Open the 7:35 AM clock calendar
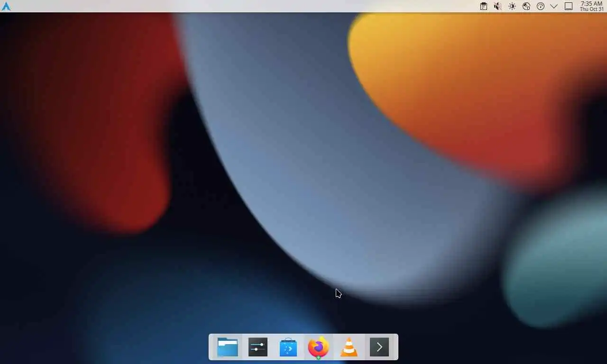The width and height of the screenshot is (607, 364). coord(591,6)
